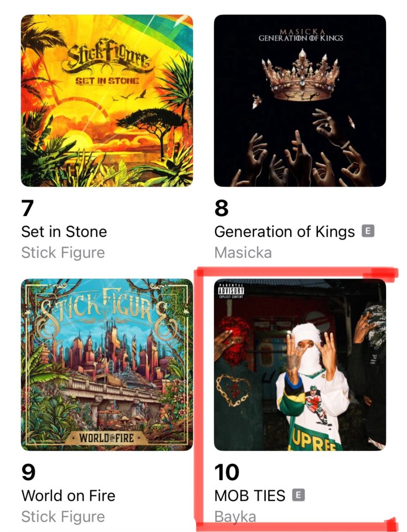Image resolution: width=407 pixels, height=532 pixels.
Task: Tap the World on Fire album artwork
Action: coord(107,365)
